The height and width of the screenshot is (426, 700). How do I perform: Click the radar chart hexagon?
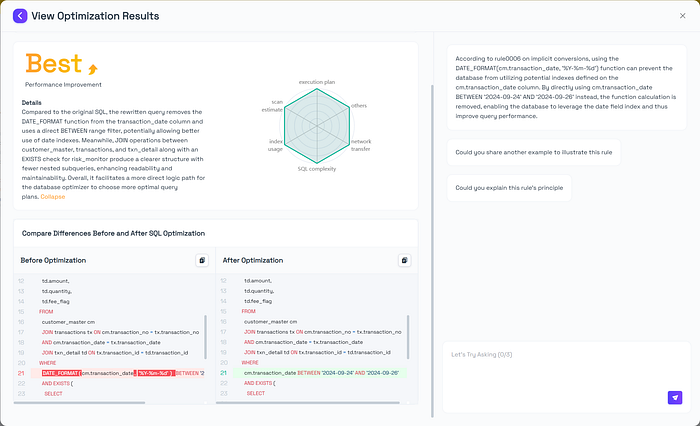click(x=317, y=126)
